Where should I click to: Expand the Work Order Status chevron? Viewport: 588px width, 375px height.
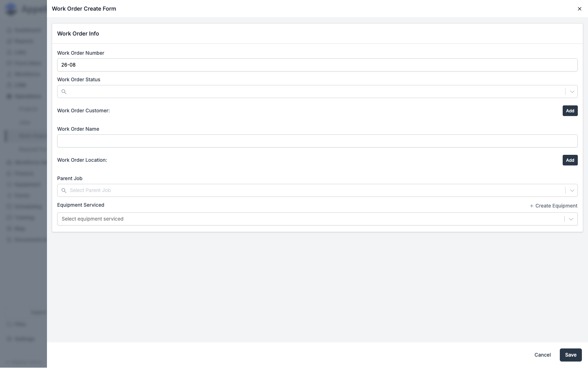pos(572,92)
